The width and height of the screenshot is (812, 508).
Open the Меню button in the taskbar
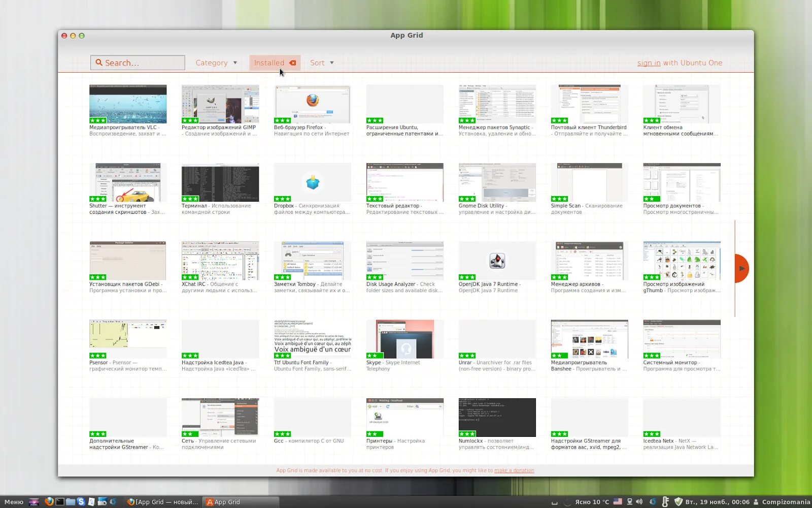pos(14,502)
